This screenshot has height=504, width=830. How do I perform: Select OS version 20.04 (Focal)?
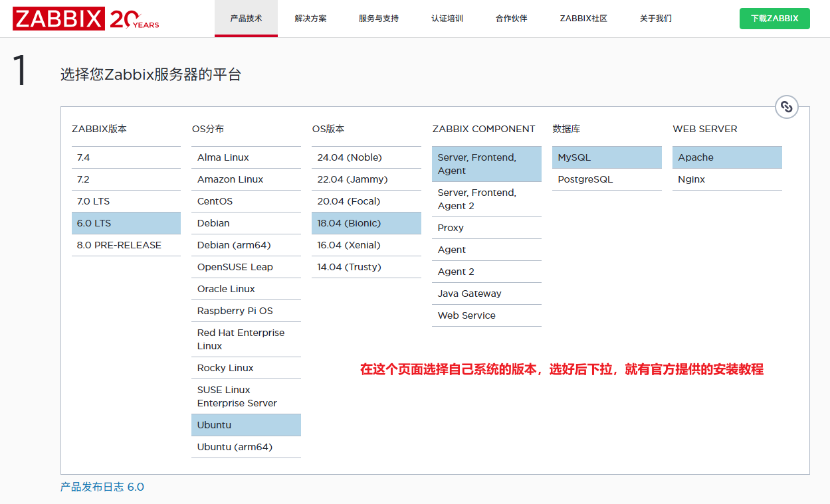[x=366, y=201]
